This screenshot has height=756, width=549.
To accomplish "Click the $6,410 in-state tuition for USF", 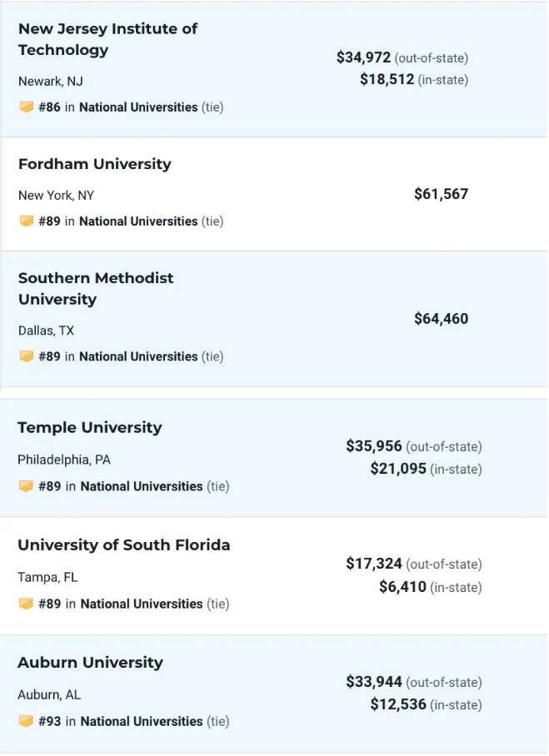I will pyautogui.click(x=402, y=587).
